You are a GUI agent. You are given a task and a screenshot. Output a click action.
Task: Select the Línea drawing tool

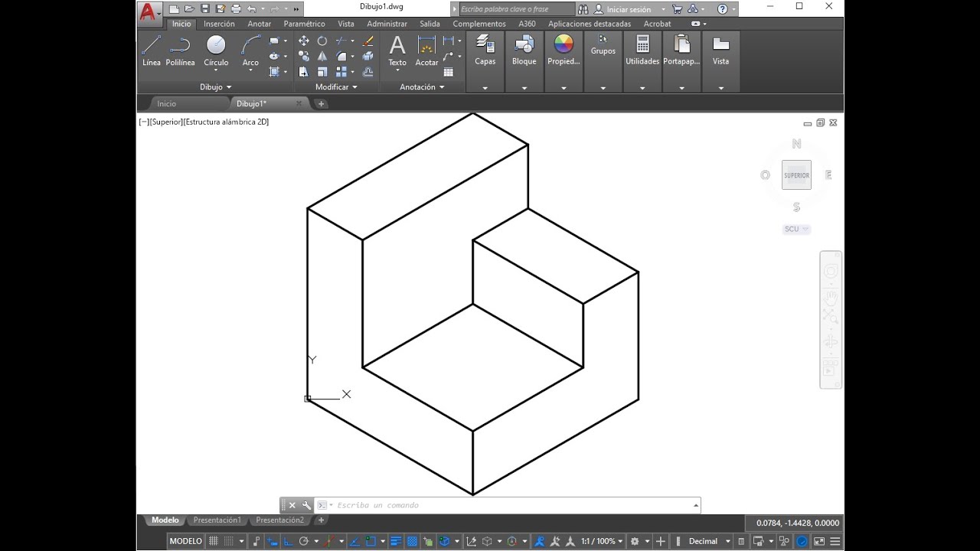pyautogui.click(x=152, y=51)
